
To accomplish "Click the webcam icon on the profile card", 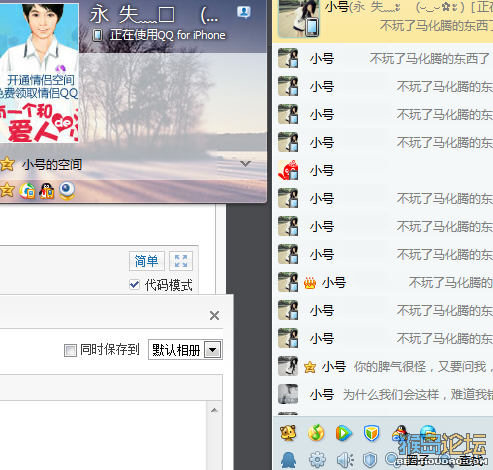I will pyautogui.click(x=67, y=191).
